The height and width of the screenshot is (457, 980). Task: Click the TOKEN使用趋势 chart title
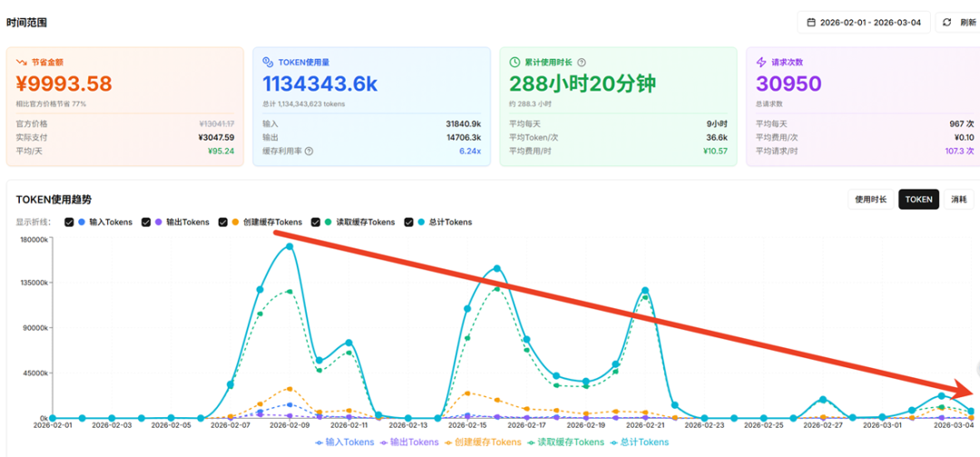[x=54, y=199]
